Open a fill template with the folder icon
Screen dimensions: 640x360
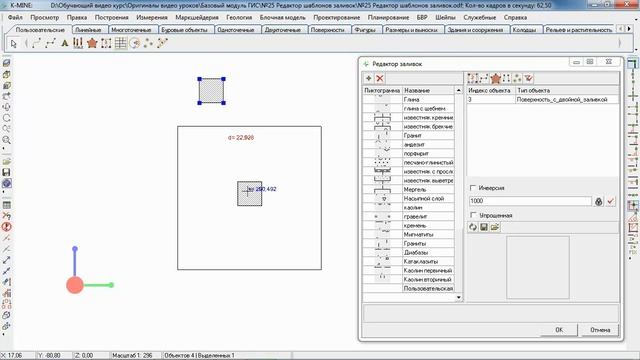pos(495,227)
